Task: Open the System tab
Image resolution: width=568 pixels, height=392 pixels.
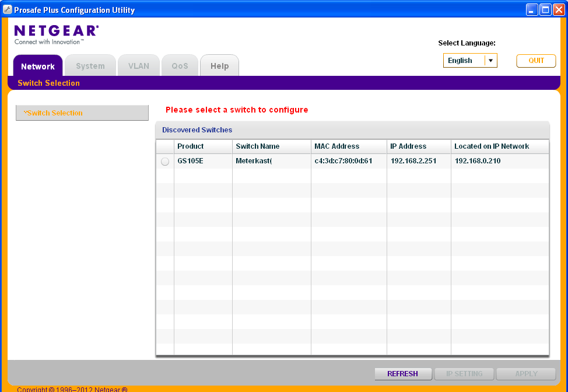Action: [x=90, y=66]
